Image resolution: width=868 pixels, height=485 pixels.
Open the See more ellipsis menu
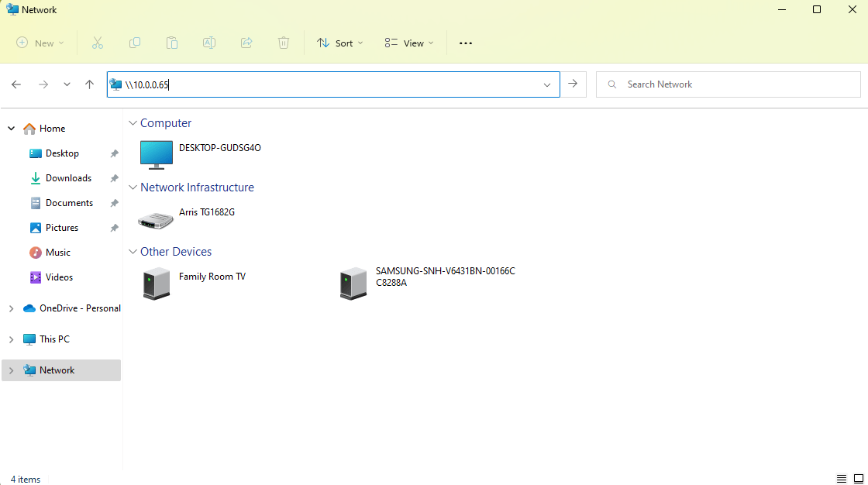(466, 43)
